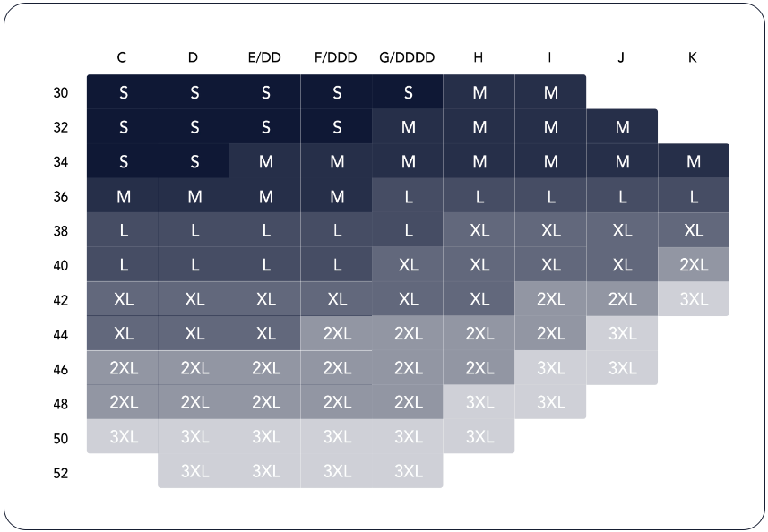Screen dimensions: 768x532
Task: Select the 2XL cell for 44 F/DDD
Action: click(337, 333)
